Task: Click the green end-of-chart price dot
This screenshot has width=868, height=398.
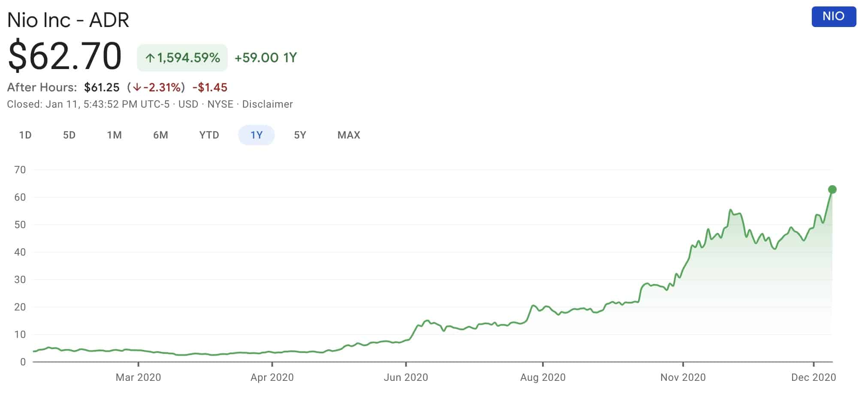Action: (x=832, y=190)
